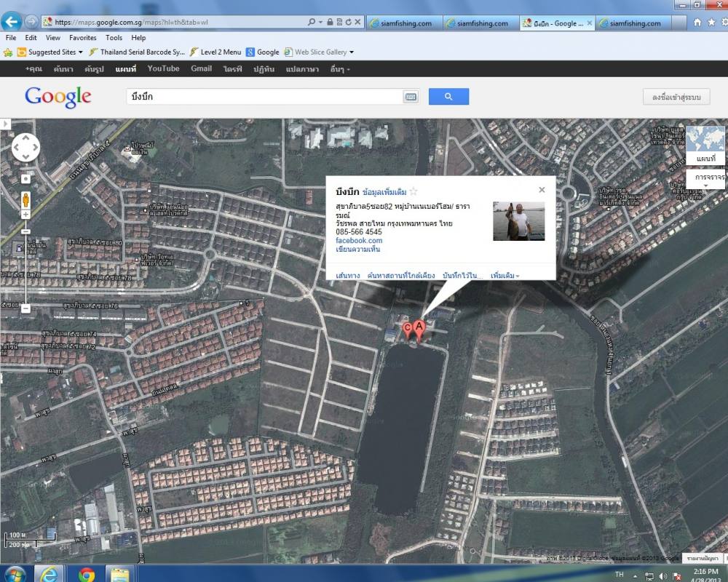
Task: Click red map marker C
Action: coord(408,330)
